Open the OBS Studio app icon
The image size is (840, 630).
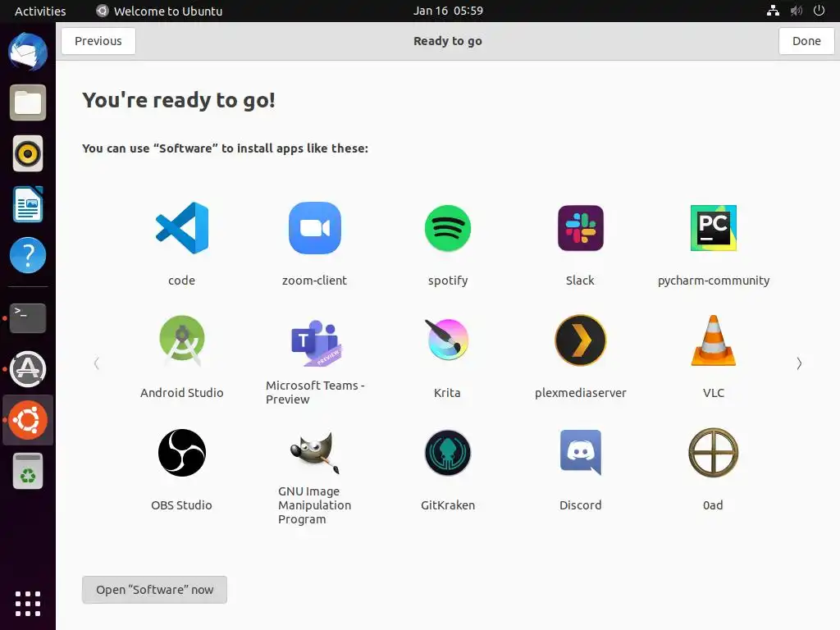coord(181,453)
